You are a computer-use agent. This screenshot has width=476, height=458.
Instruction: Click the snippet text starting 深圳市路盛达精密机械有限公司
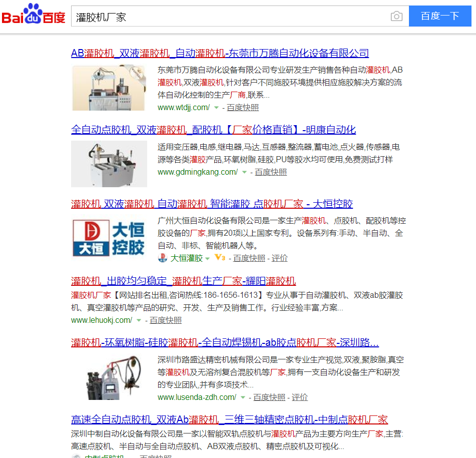pyautogui.click(x=281, y=372)
